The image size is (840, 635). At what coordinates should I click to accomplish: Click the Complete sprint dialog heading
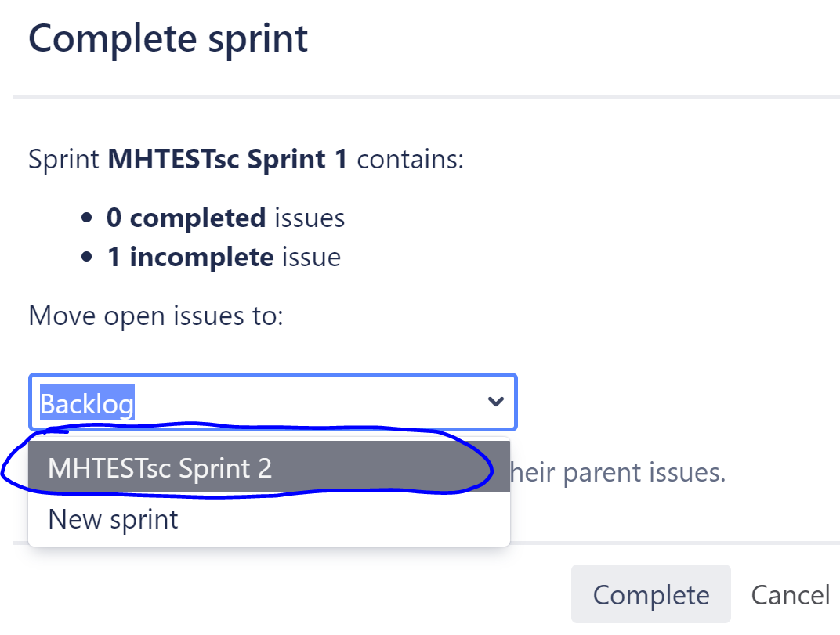pyautogui.click(x=168, y=38)
